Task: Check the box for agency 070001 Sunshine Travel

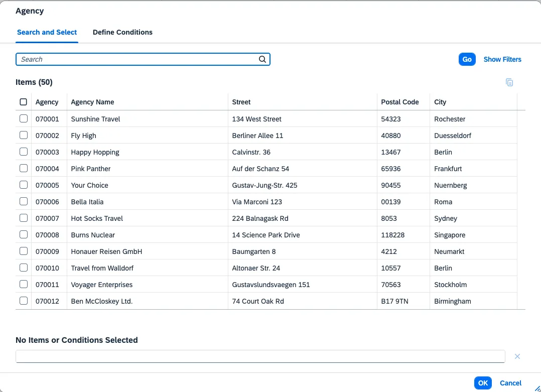Action: [x=24, y=119]
